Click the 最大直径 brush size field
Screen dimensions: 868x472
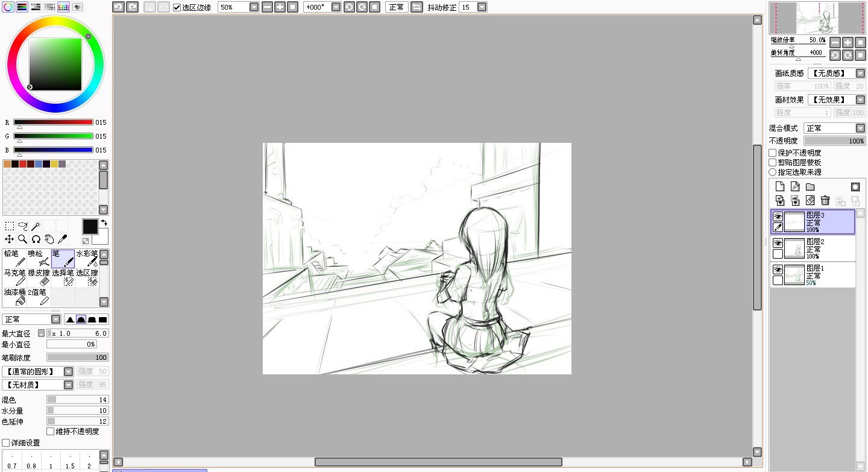78,333
